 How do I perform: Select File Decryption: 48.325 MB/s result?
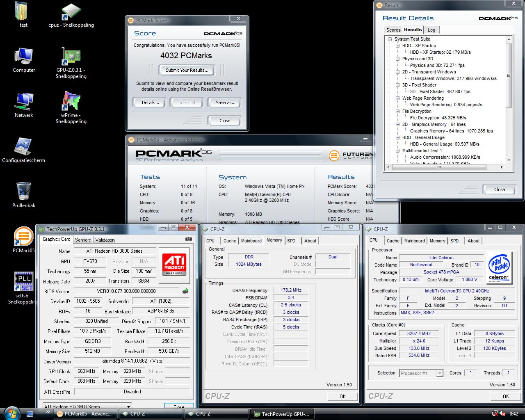[x=438, y=118]
